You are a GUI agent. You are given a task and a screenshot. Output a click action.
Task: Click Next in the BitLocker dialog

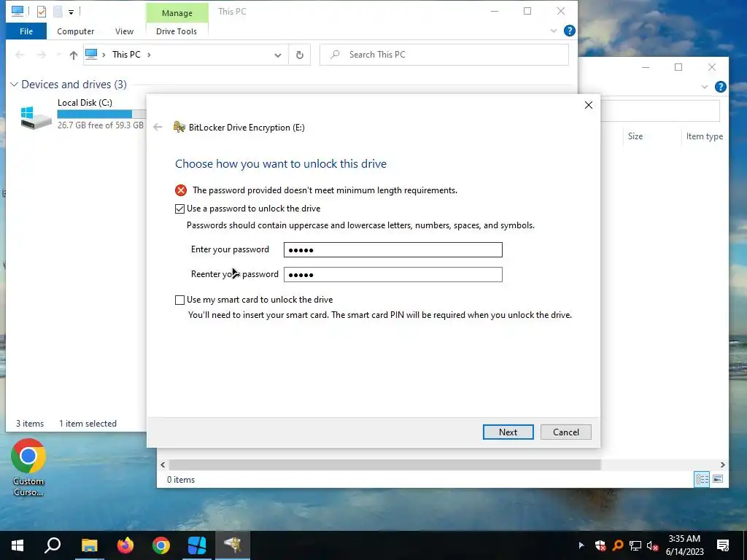(x=508, y=432)
